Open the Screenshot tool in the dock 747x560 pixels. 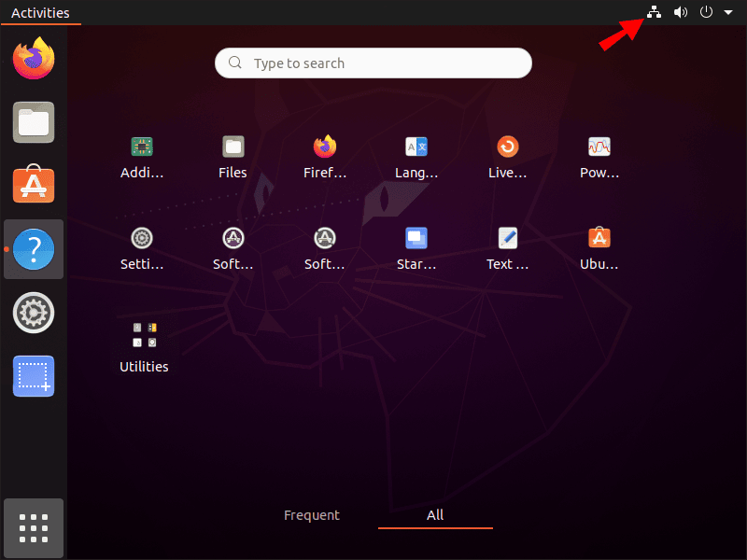pos(34,376)
